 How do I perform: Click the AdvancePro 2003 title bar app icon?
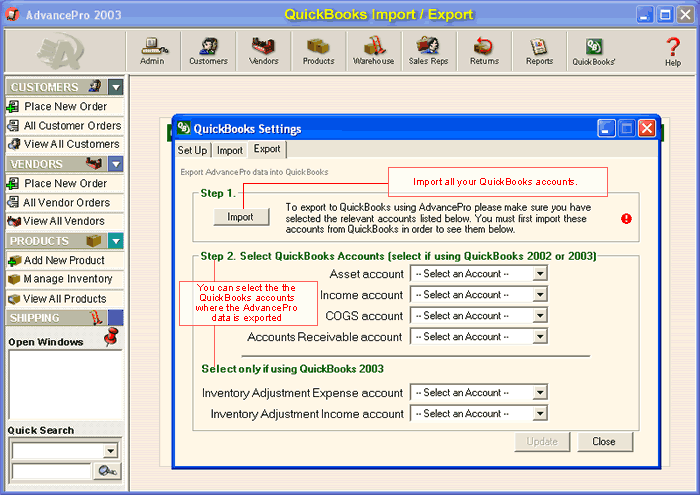12,14
